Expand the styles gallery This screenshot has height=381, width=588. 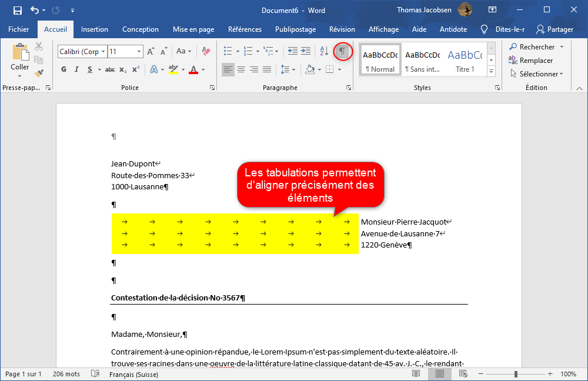(491, 71)
